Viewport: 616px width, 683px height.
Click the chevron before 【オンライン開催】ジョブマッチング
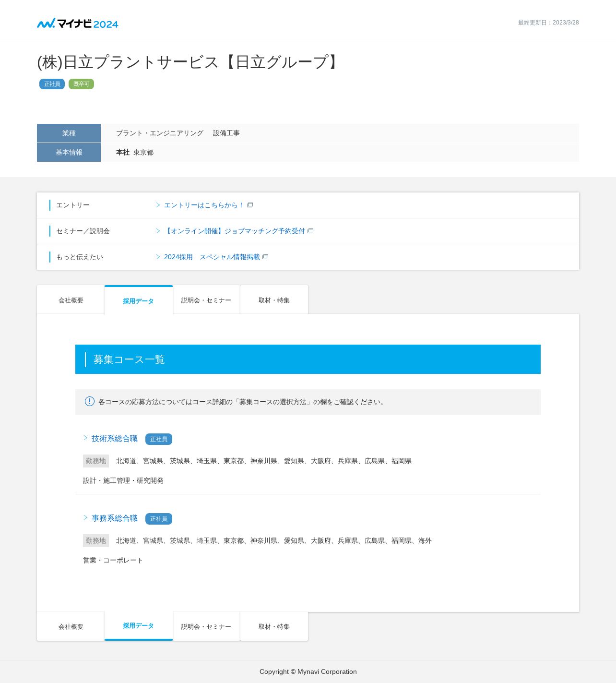click(158, 231)
